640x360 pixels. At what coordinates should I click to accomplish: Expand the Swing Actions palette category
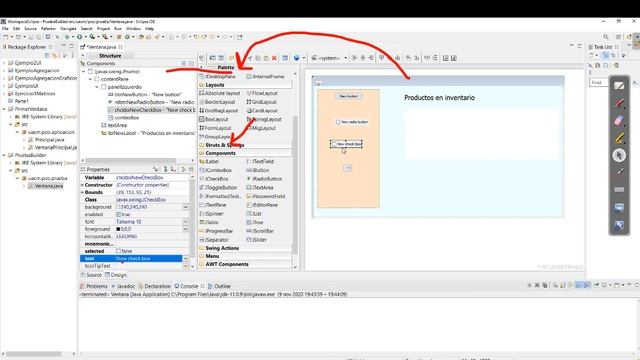tap(222, 248)
